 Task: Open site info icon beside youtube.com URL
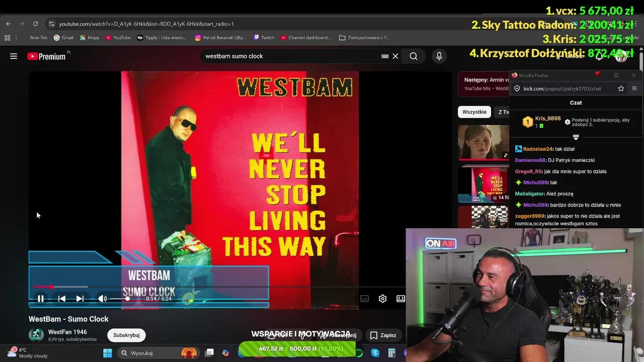pos(51,24)
